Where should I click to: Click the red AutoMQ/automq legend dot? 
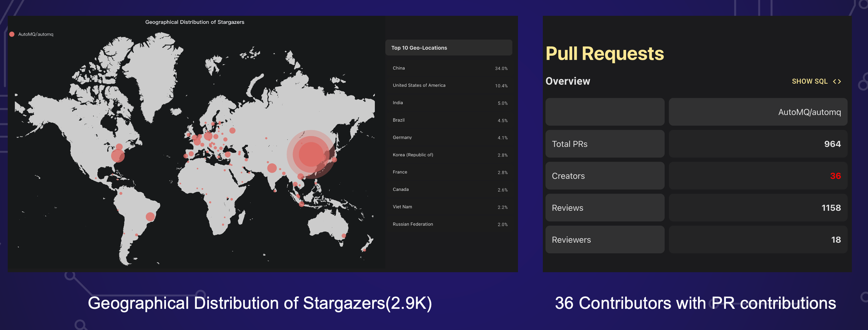(x=12, y=34)
